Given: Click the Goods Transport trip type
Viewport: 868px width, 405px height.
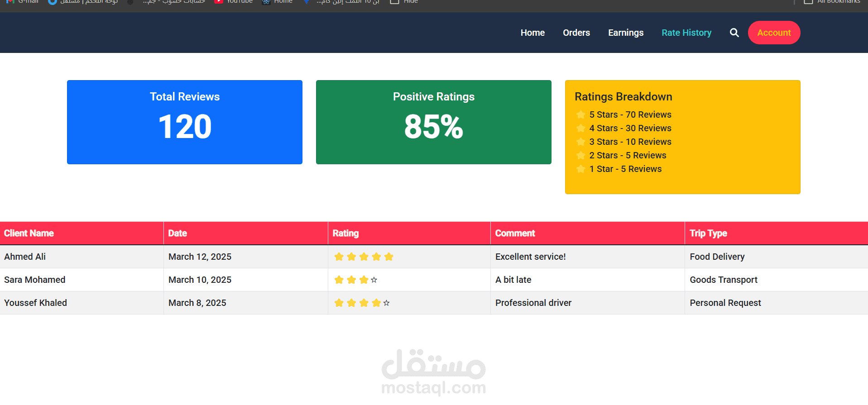Looking at the screenshot, I should (723, 280).
